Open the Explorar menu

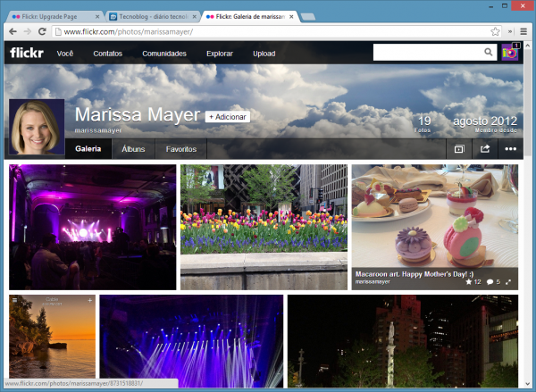click(x=220, y=54)
